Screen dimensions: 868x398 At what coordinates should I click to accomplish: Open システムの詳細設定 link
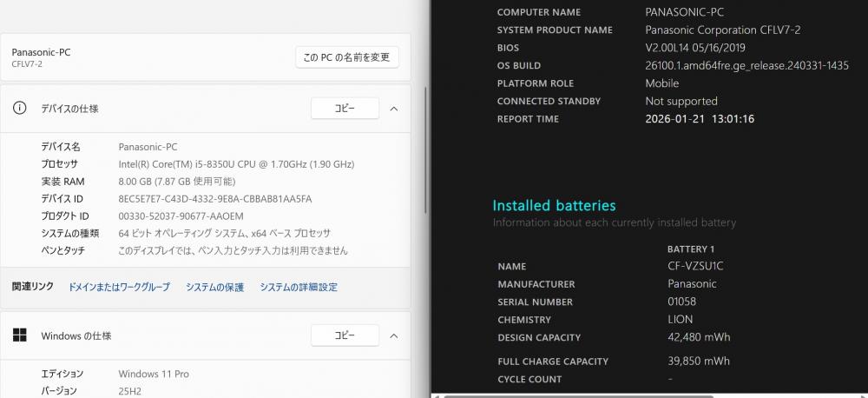coord(299,287)
